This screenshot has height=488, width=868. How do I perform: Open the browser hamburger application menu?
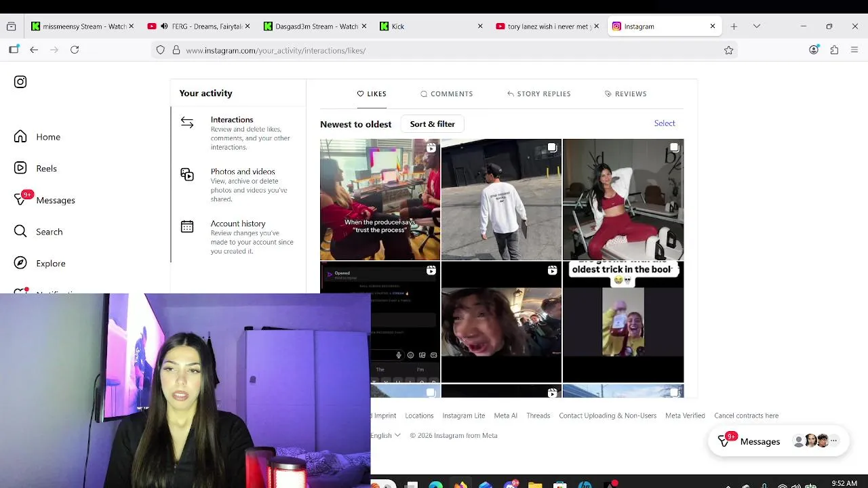pos(854,49)
